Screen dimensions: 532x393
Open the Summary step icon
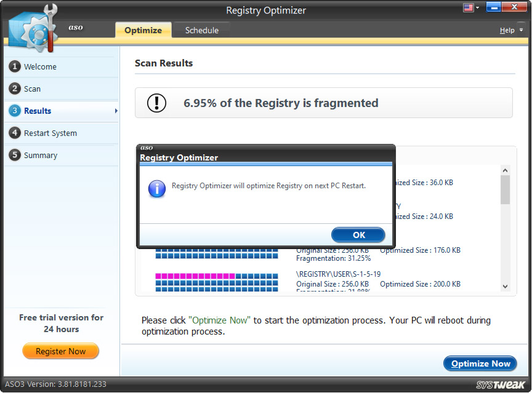pos(14,155)
